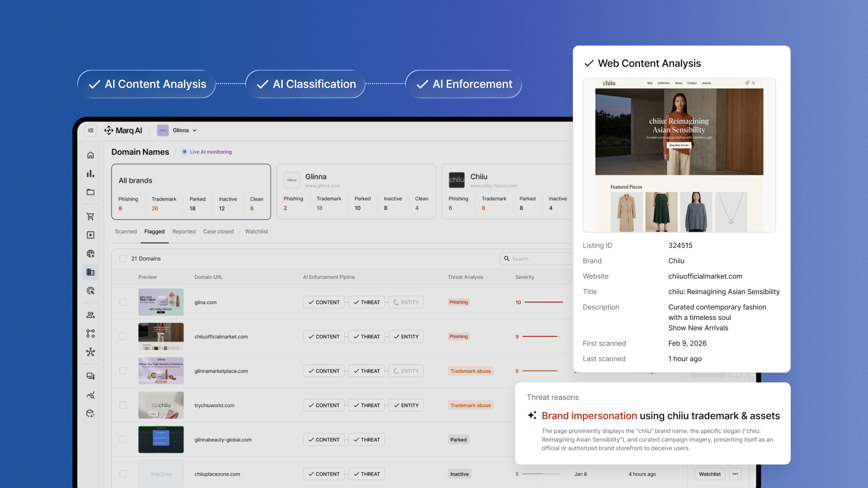Image resolution: width=868 pixels, height=488 pixels.
Task: Select the Chiiu brand card
Action: [507, 192]
